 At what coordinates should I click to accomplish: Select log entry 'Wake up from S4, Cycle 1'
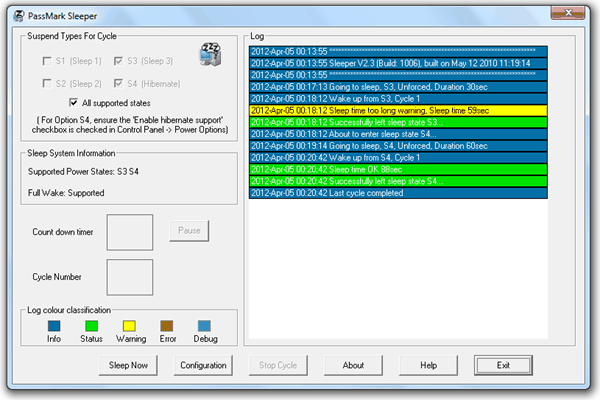(x=398, y=158)
